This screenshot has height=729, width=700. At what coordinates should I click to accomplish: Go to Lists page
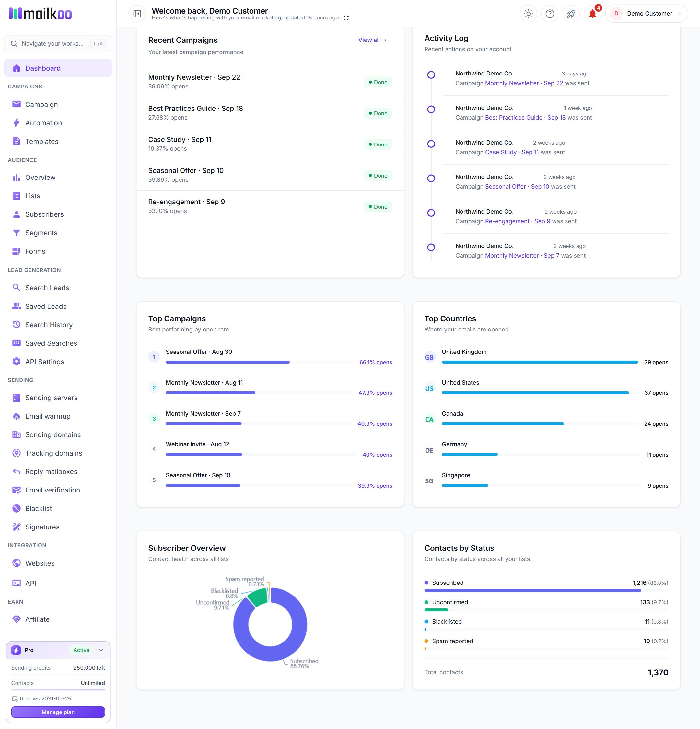[58, 196]
